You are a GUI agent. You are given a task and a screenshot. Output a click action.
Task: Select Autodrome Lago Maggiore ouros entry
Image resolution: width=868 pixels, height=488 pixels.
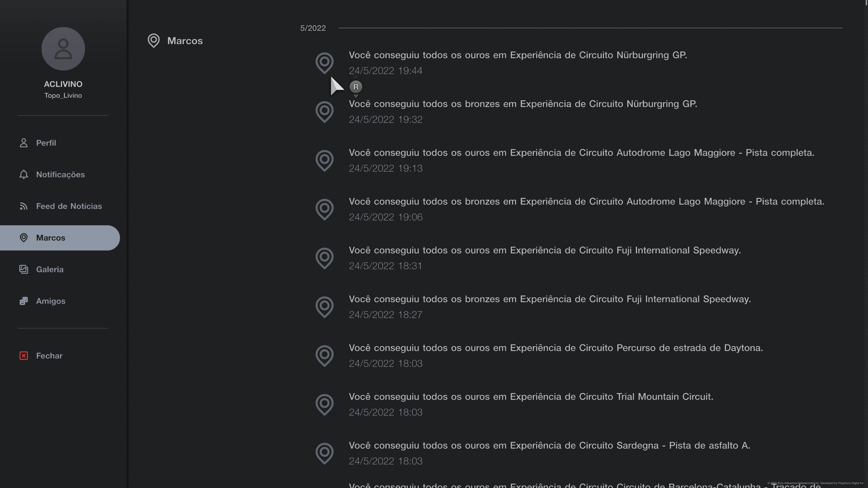pyautogui.click(x=582, y=152)
